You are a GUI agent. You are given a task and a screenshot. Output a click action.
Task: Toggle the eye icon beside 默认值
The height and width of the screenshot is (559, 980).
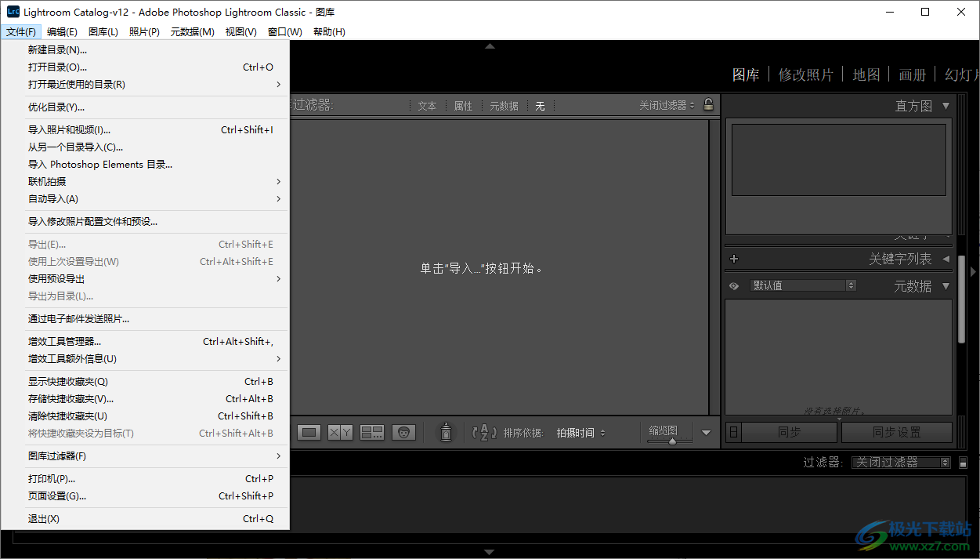(734, 285)
